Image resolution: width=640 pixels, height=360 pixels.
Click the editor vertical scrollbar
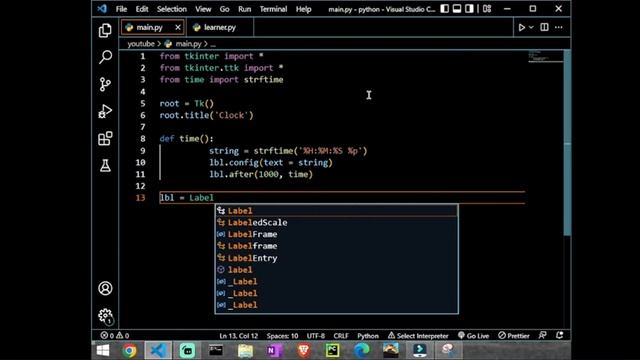567,143
